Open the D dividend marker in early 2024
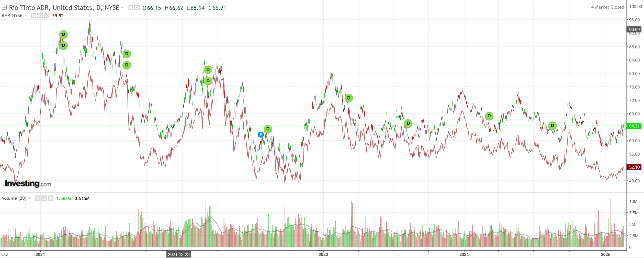The width and height of the screenshot is (644, 258). pos(489,116)
